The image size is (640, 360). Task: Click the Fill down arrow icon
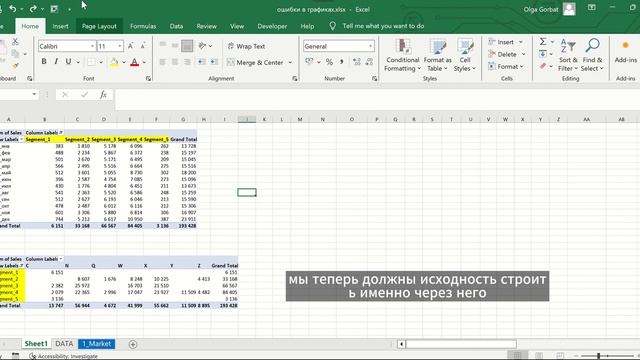click(542, 54)
